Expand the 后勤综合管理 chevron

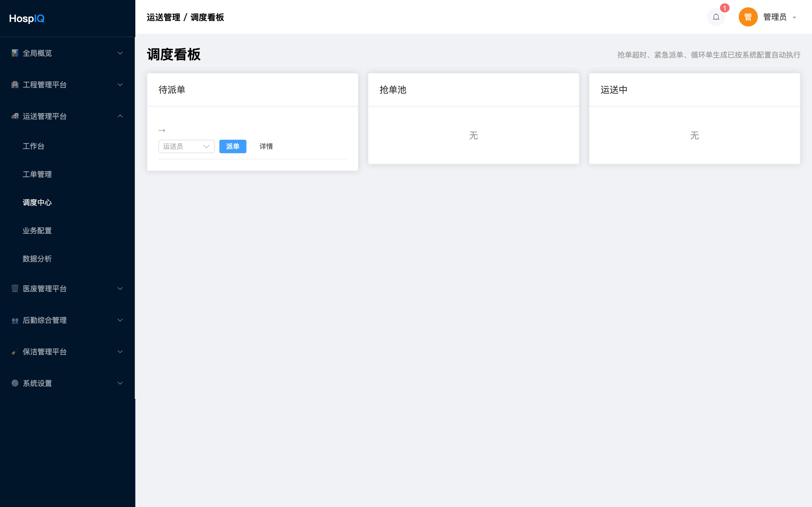pos(120,320)
